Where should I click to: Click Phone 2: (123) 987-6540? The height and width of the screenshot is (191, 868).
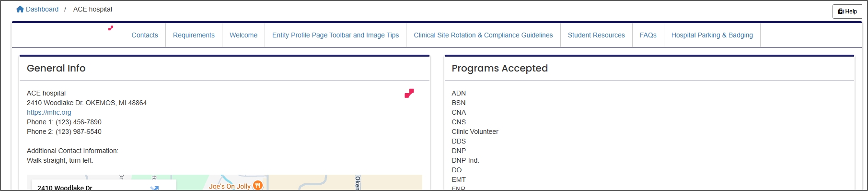coord(64,131)
